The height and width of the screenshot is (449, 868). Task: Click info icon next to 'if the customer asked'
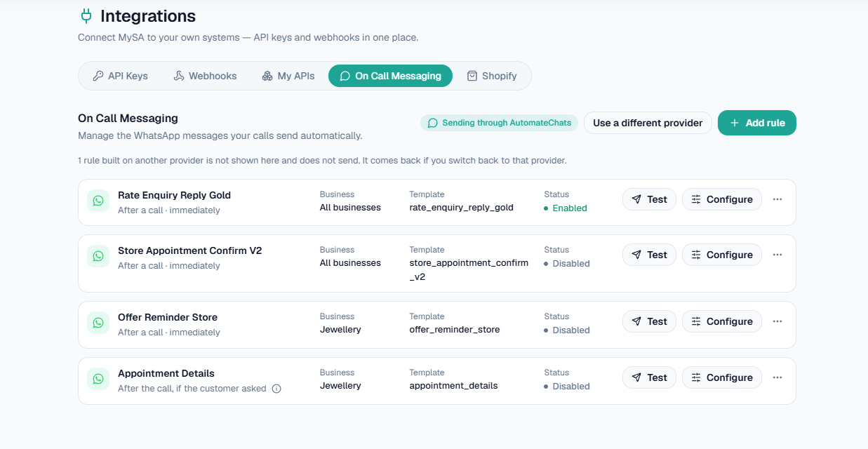pos(276,389)
